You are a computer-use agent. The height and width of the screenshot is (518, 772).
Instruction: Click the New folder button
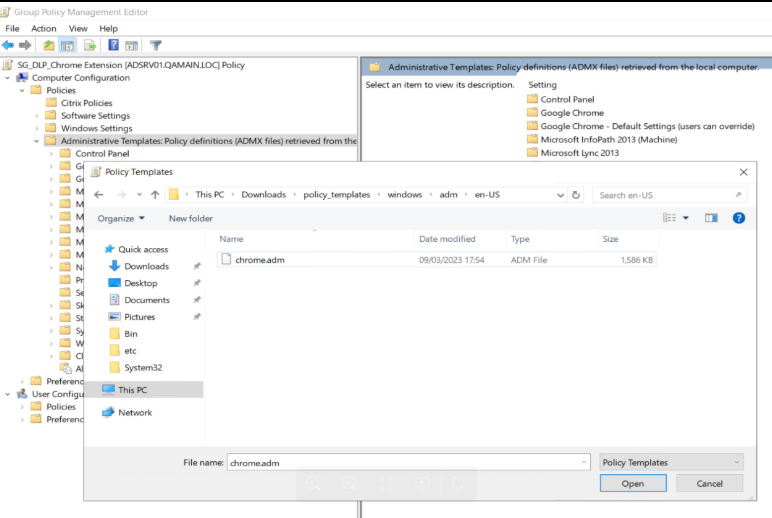click(191, 218)
